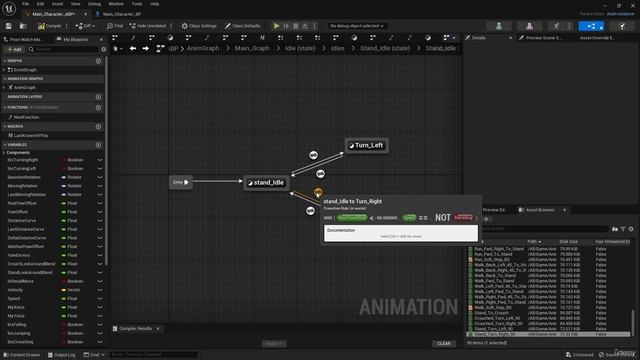The width and height of the screenshot is (640, 360).
Task: Open the debug object selector dropdown
Action: (x=357, y=26)
